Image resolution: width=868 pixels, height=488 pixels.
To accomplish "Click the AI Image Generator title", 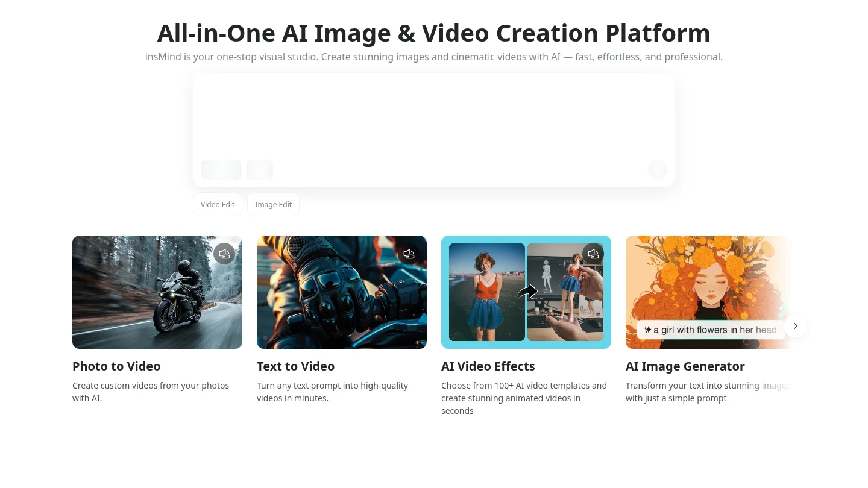I will pos(685,366).
